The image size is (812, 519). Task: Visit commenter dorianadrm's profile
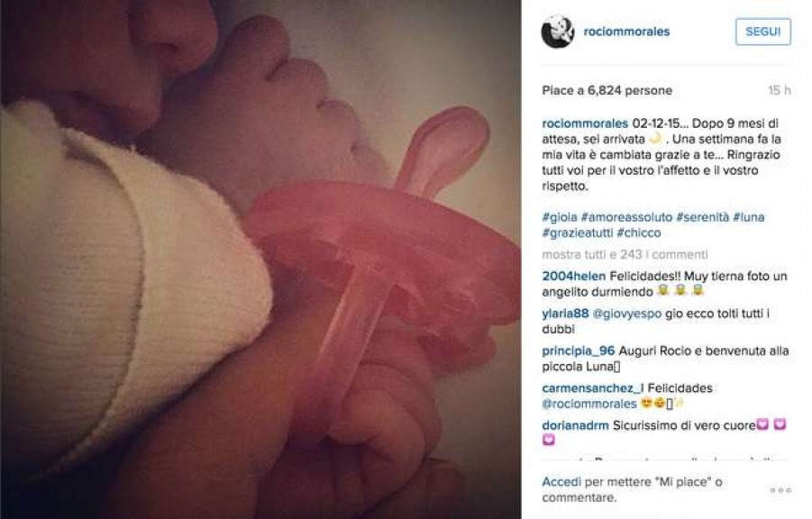(x=575, y=425)
